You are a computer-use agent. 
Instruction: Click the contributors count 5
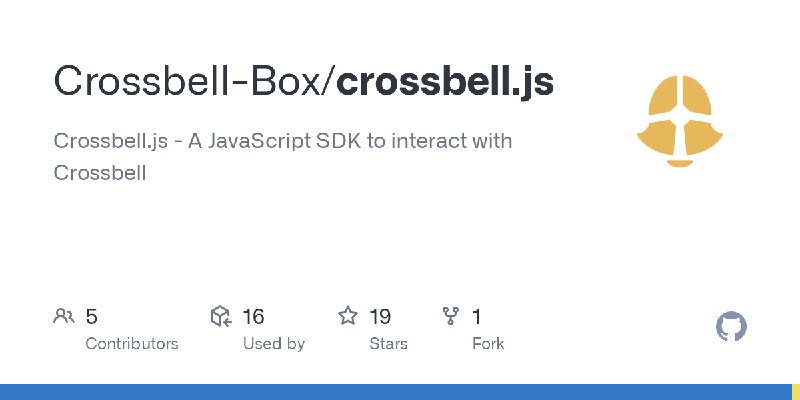(92, 317)
